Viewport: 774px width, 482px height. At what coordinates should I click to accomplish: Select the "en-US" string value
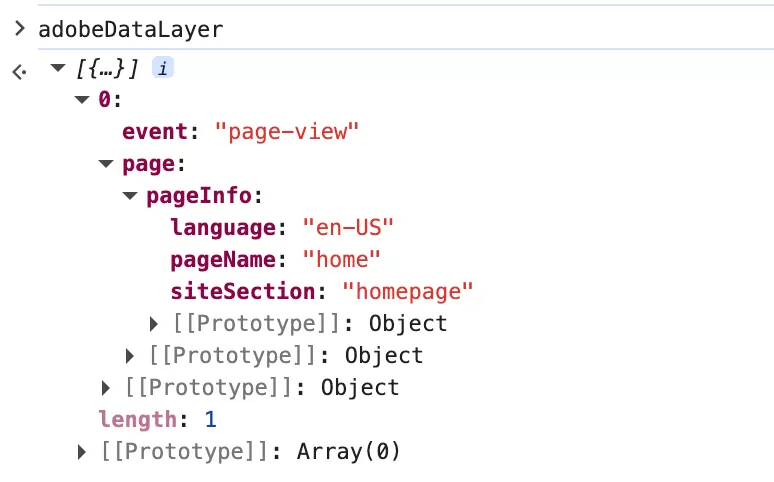[348, 228]
